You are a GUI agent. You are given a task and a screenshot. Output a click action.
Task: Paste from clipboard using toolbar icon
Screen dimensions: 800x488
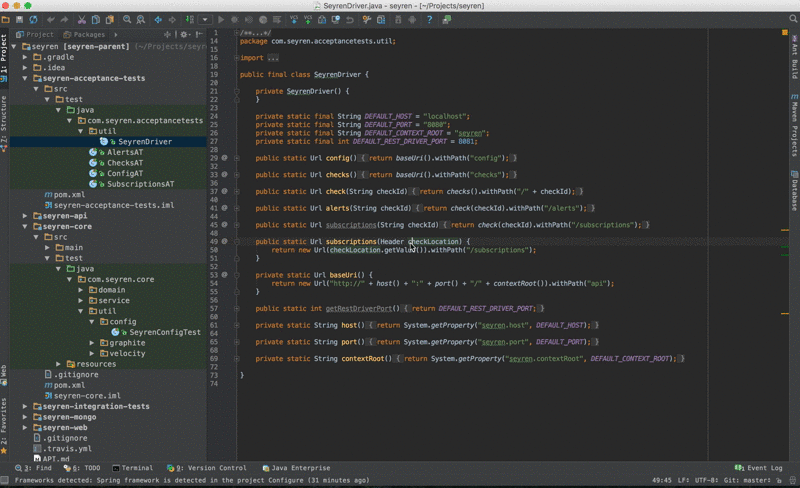[109, 19]
